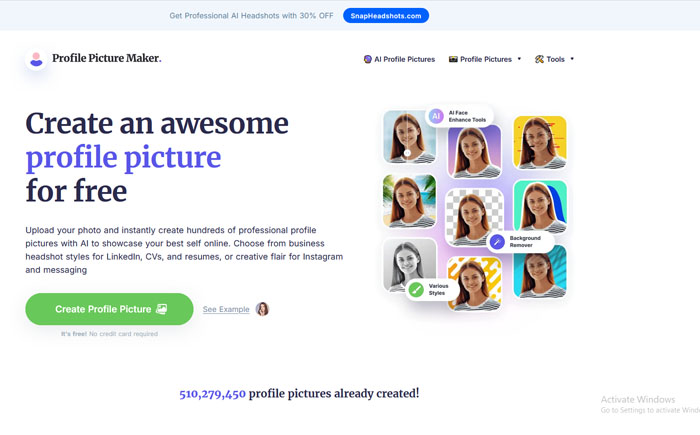The width and height of the screenshot is (700, 435).
Task: Select the black and white portrait thumbnail
Action: pyautogui.click(x=409, y=264)
